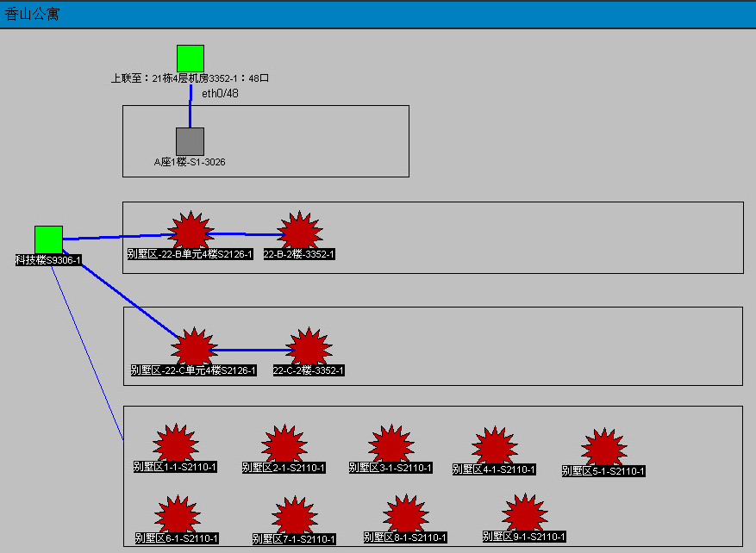Image resolution: width=756 pixels, height=553 pixels.
Task: Click the 别墅区6-1-S2110-1 device icon
Action: [177, 516]
